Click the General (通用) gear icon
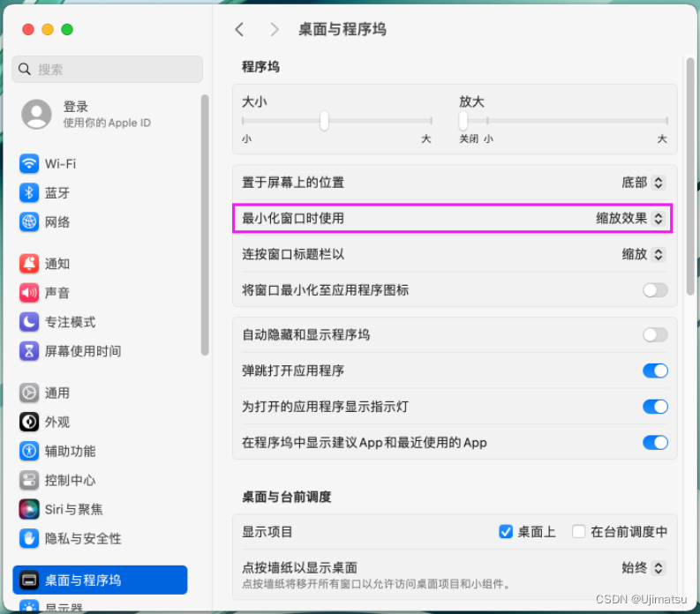 pos(29,393)
